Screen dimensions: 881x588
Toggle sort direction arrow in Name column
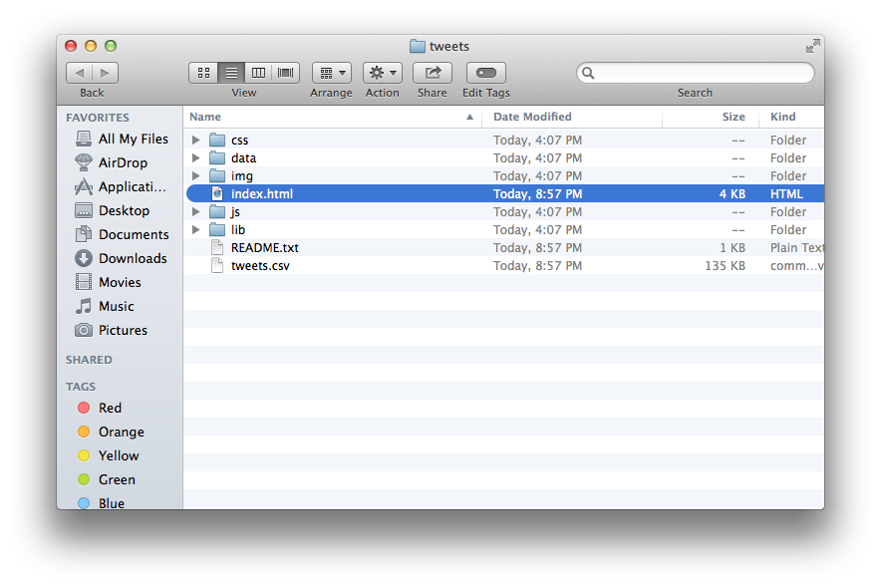[x=469, y=117]
